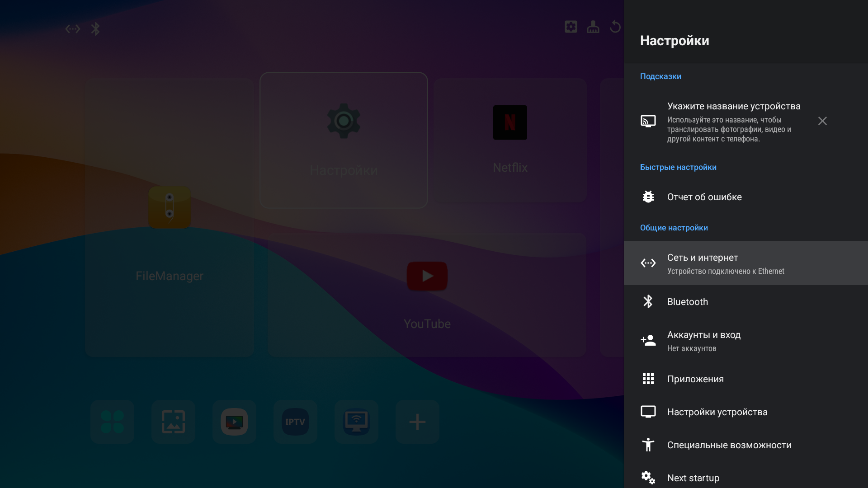Viewport: 868px width, 488px height.
Task: Click the IPTV app icon
Action: point(295,422)
